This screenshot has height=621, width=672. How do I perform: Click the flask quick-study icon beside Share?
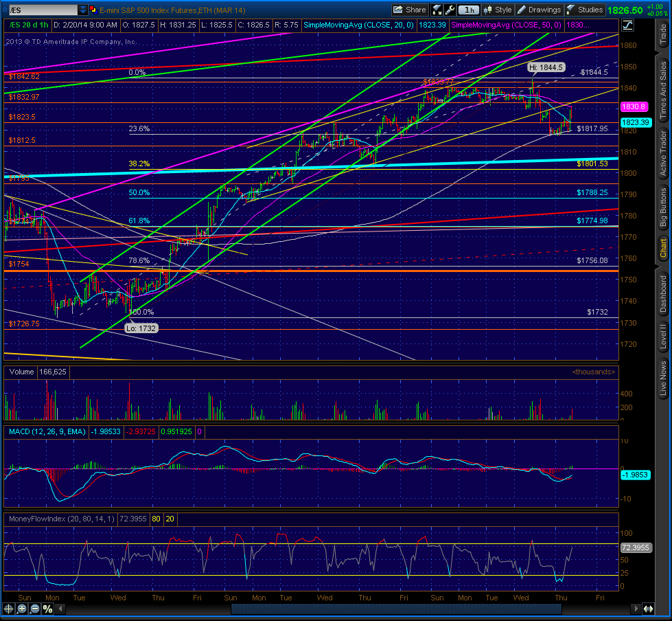pyautogui.click(x=437, y=10)
